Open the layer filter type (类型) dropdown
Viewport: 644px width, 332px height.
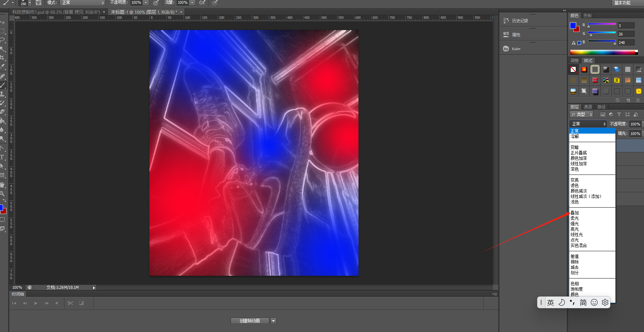tap(582, 115)
